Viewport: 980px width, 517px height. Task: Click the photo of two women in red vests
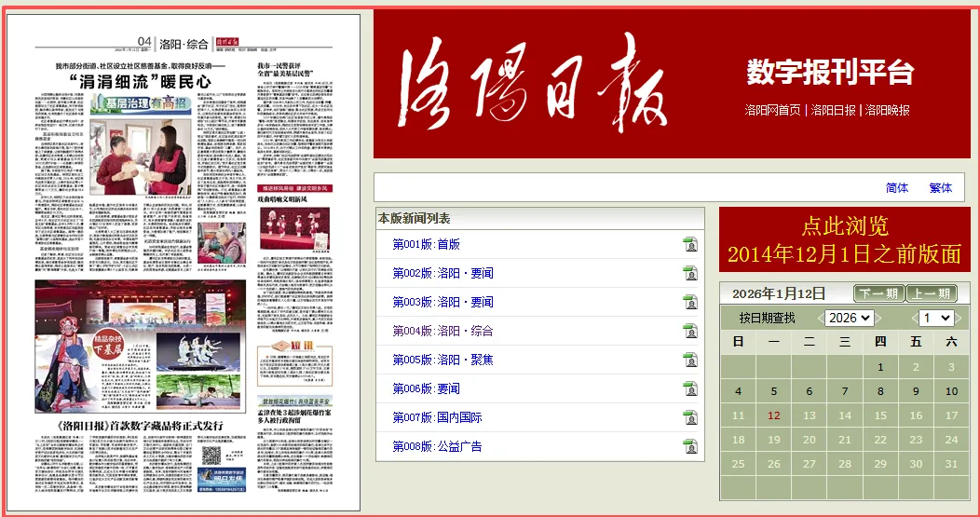pyautogui.click(x=141, y=157)
